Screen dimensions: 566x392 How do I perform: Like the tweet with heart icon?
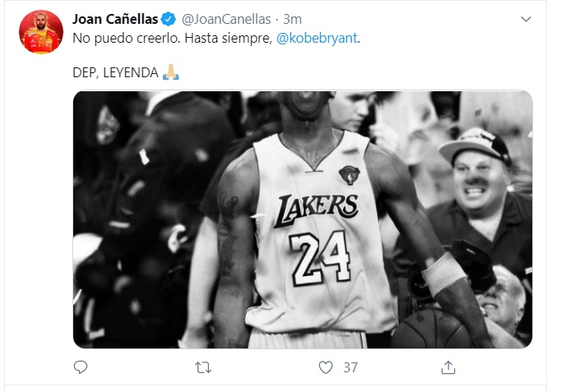click(x=325, y=367)
